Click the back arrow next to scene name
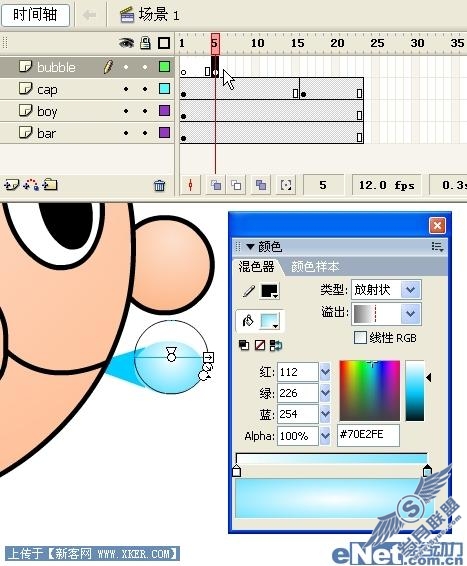467x566 pixels. [x=89, y=15]
